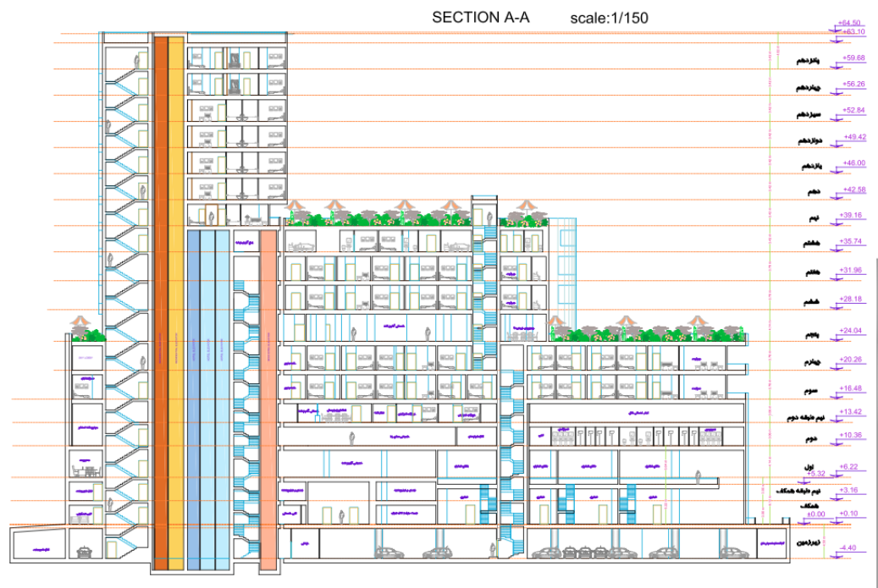Select the +35.74 level label
Viewport: 878px width, 588px height.
(x=853, y=241)
